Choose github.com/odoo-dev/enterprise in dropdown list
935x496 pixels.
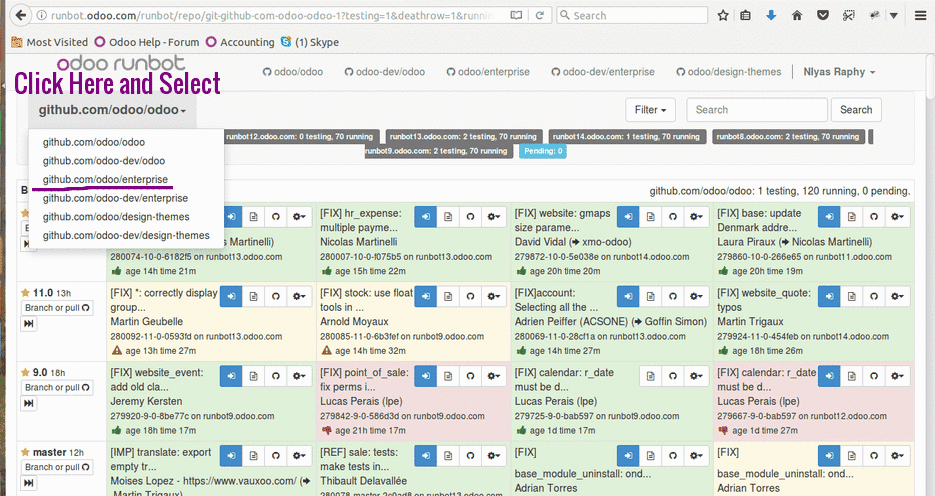[115, 198]
